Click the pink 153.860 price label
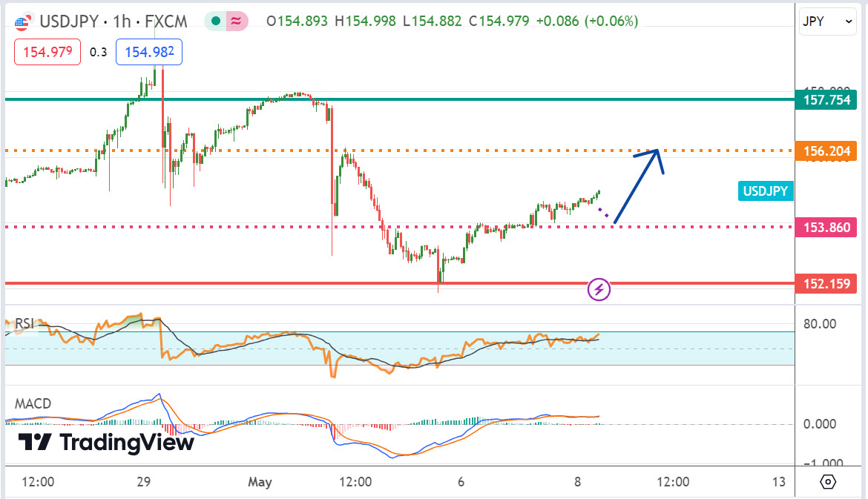The height and width of the screenshot is (499, 868). pos(825,227)
